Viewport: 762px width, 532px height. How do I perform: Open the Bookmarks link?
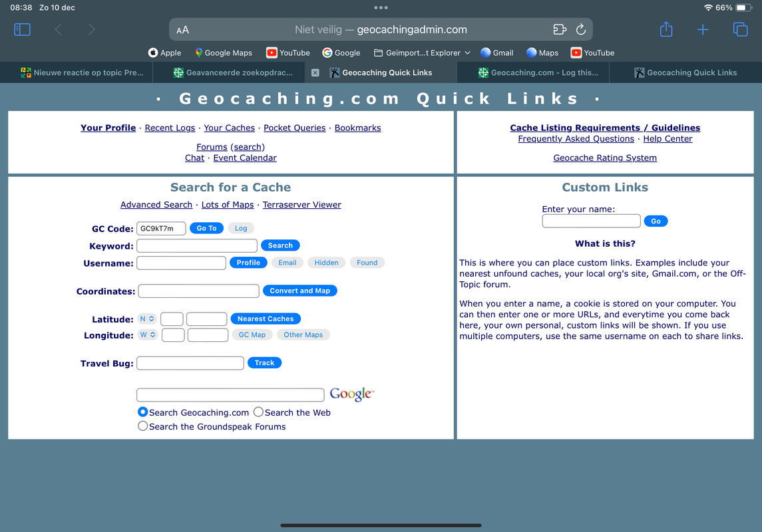[357, 128]
